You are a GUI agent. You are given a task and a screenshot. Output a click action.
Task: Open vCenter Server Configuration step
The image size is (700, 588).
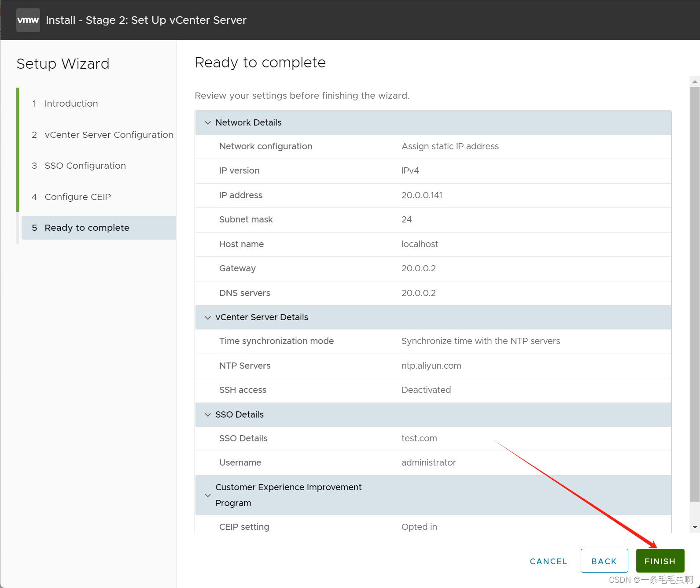tap(109, 135)
